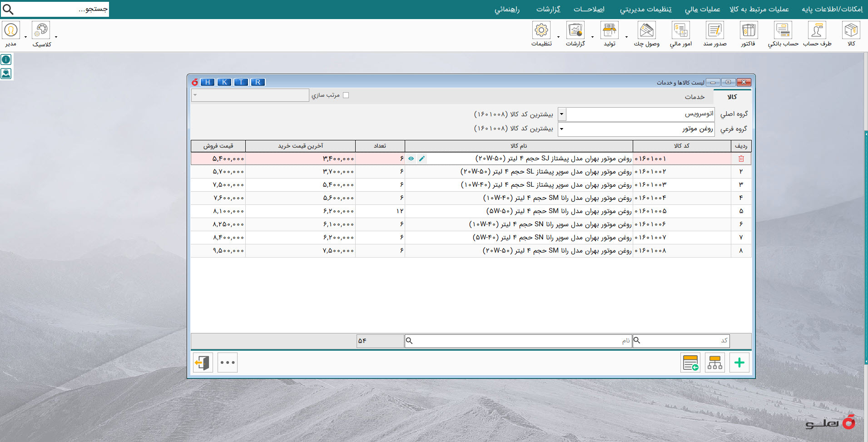The image size is (868, 442).
Task: Open the گزارشات menu in menu bar
Action: click(x=548, y=9)
